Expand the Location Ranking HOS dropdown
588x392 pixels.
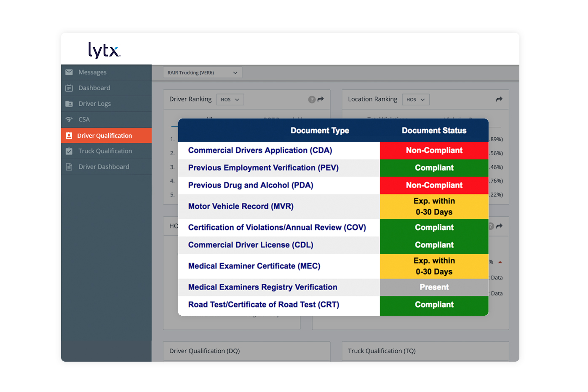click(x=415, y=99)
